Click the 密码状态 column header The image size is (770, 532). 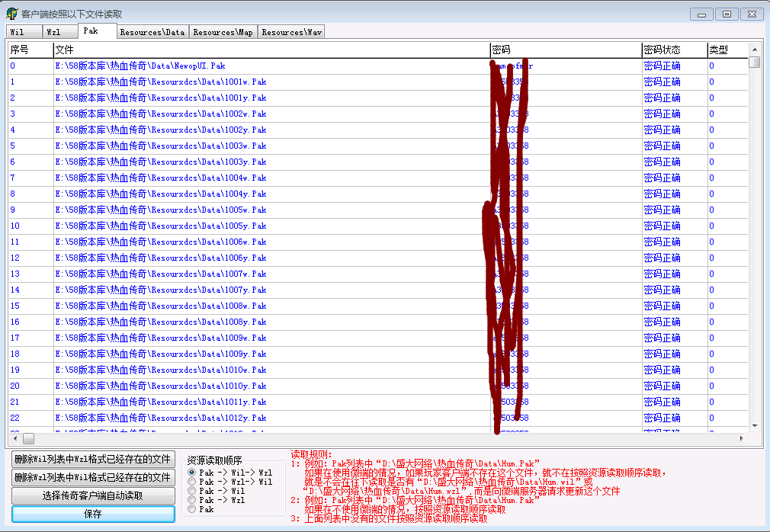(x=675, y=50)
